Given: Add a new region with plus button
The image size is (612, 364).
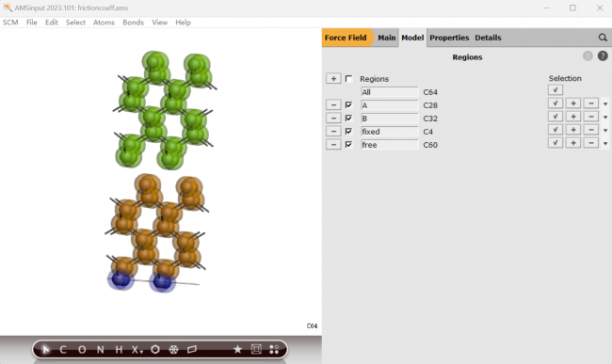Looking at the screenshot, I should tap(333, 79).
